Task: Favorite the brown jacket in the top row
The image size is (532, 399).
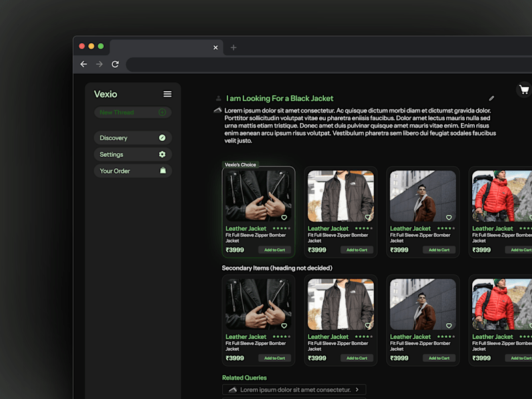Action: click(x=449, y=217)
